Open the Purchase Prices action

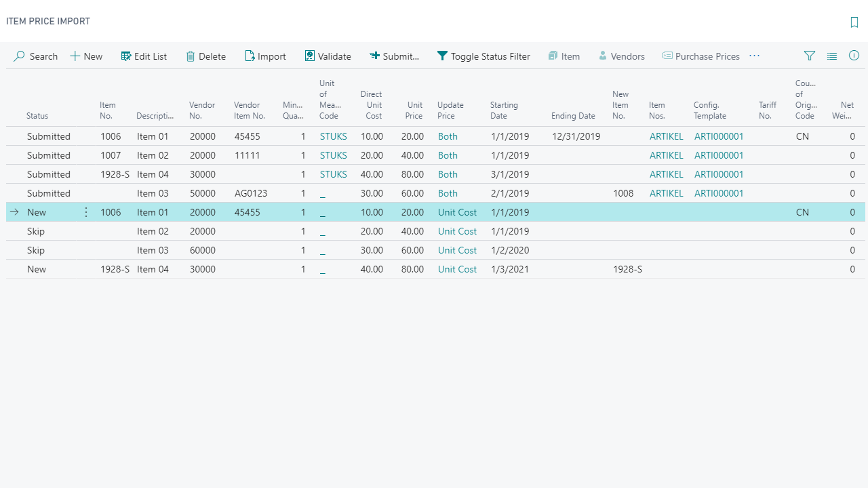tap(701, 56)
